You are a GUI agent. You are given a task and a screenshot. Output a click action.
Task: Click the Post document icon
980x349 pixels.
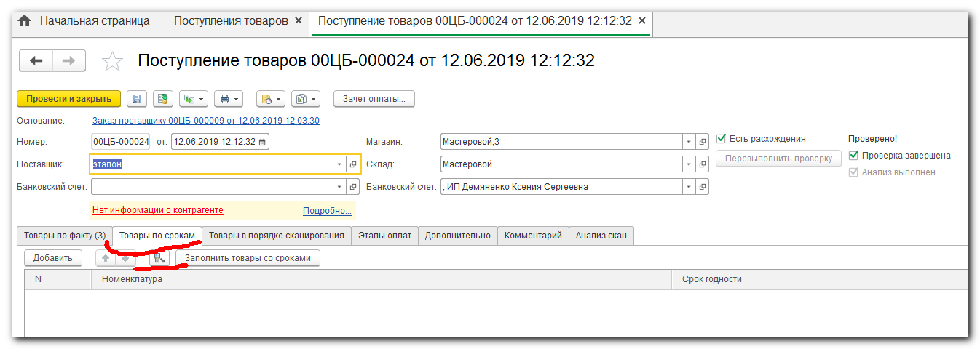(x=163, y=99)
